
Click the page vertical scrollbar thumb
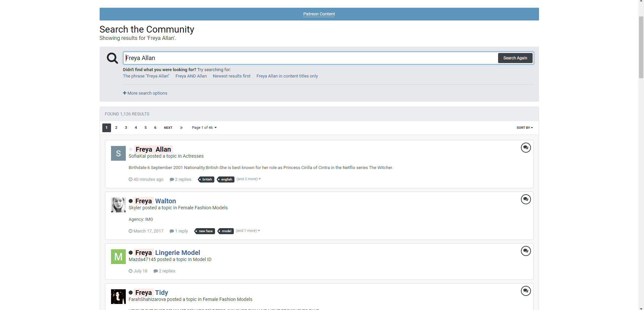(x=641, y=47)
